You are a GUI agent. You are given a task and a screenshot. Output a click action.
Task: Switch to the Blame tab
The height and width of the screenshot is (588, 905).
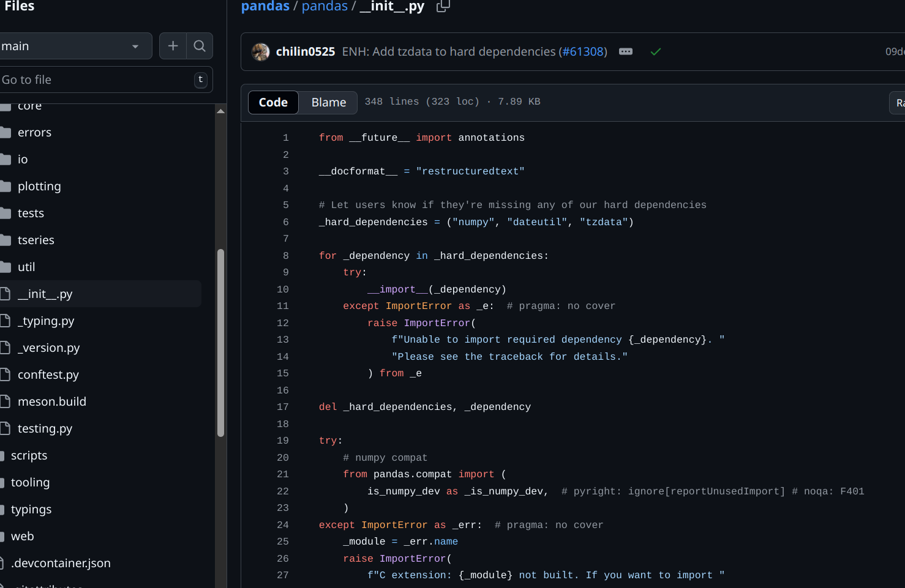(329, 102)
